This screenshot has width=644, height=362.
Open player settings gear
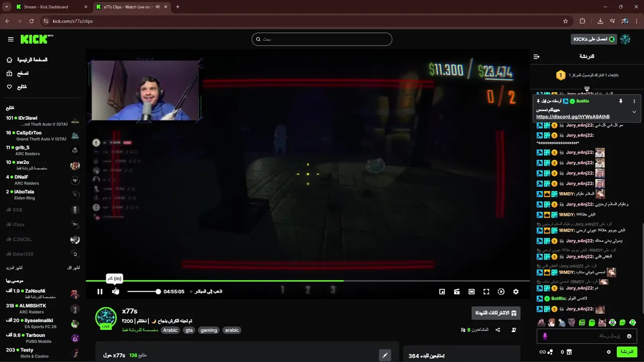pos(516,292)
